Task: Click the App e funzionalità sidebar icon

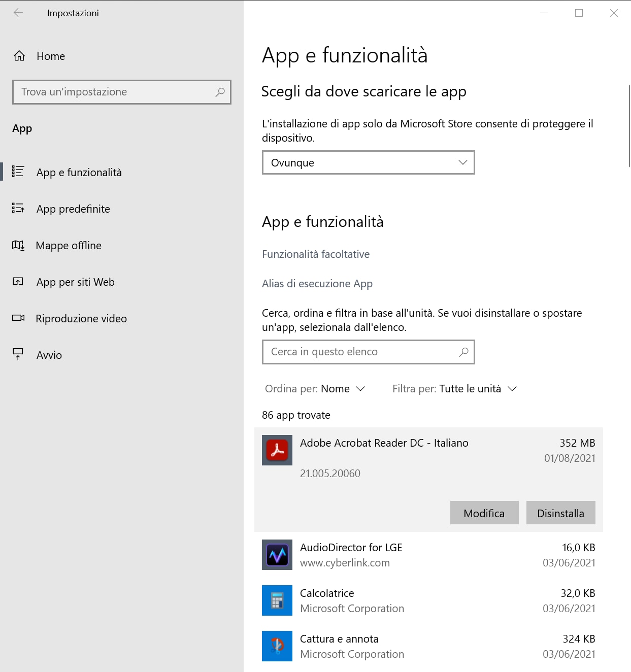Action: click(18, 172)
